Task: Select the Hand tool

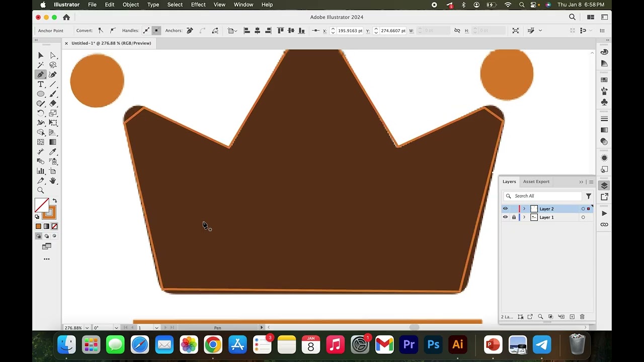Action: [x=53, y=180]
